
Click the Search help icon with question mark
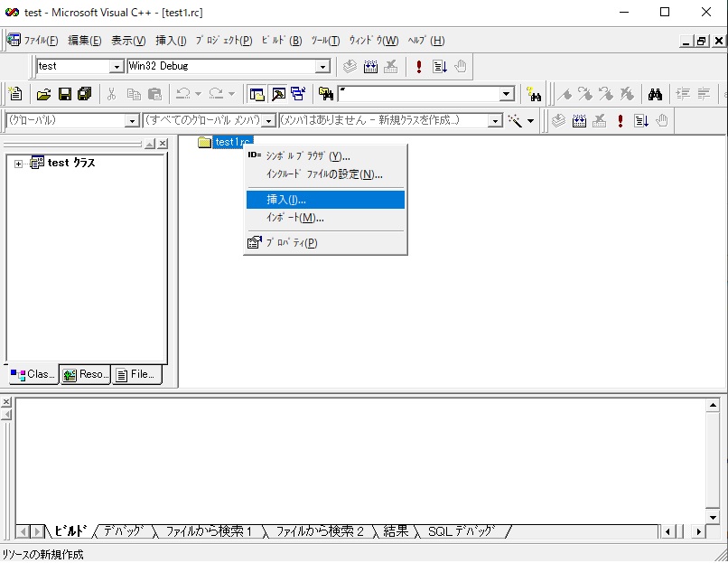[534, 94]
